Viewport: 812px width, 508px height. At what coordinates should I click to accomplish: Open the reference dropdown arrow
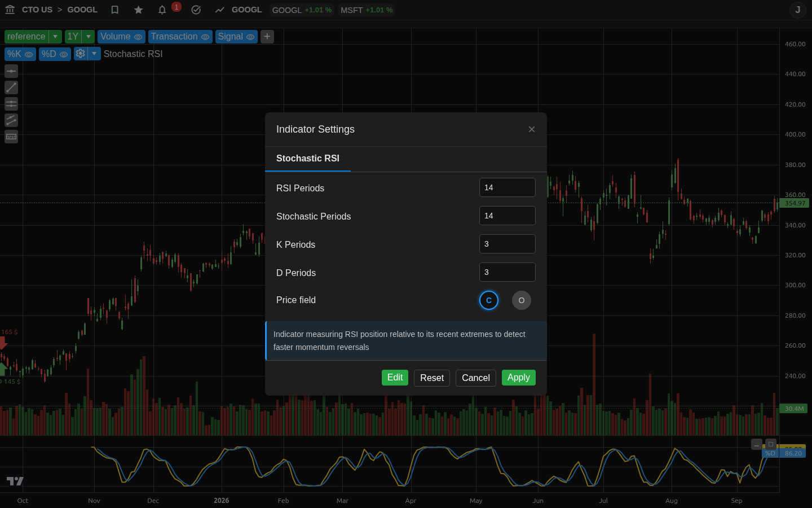coord(55,37)
